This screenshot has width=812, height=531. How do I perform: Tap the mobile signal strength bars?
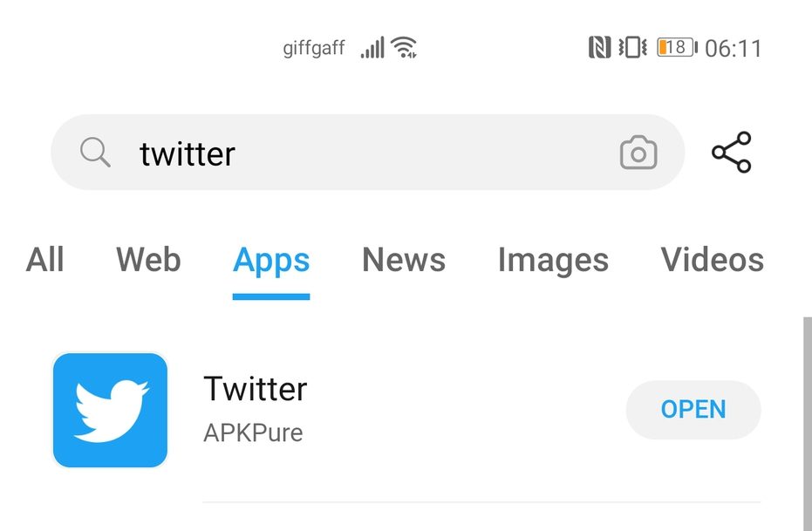[x=372, y=47]
